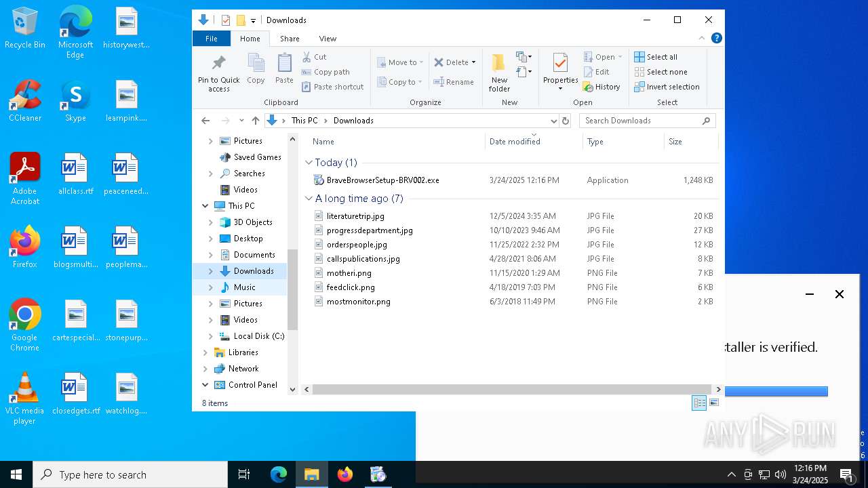The width and height of the screenshot is (868, 488).
Task: Open the File menu tab
Action: [212, 39]
